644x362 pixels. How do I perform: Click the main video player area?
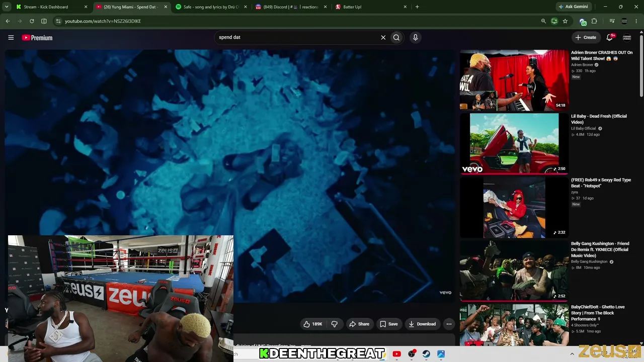coord(230,176)
